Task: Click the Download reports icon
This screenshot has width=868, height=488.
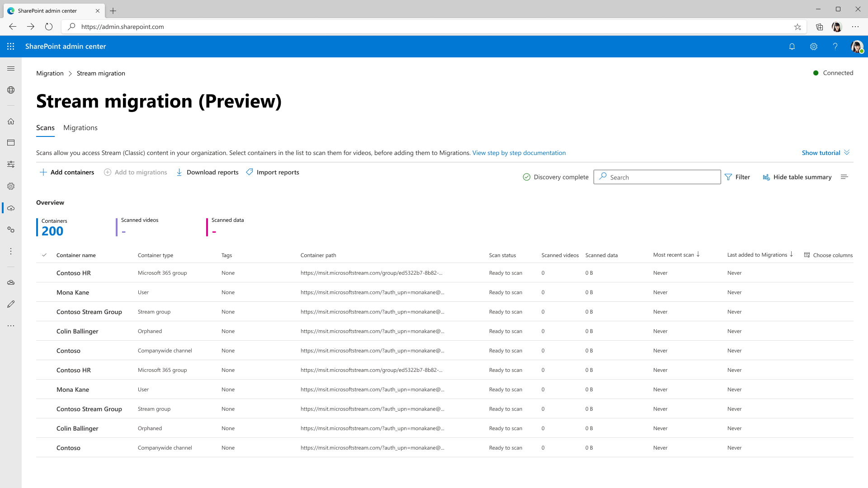Action: pos(179,172)
